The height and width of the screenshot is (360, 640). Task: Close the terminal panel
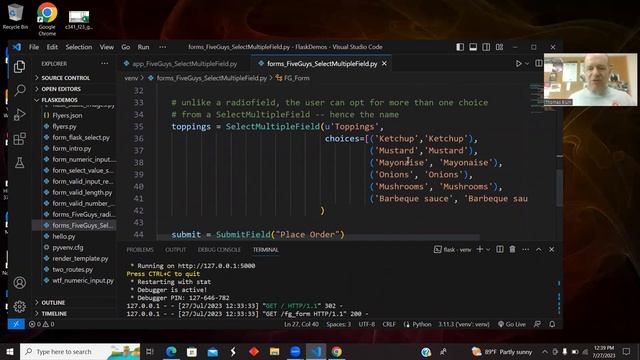click(x=551, y=249)
